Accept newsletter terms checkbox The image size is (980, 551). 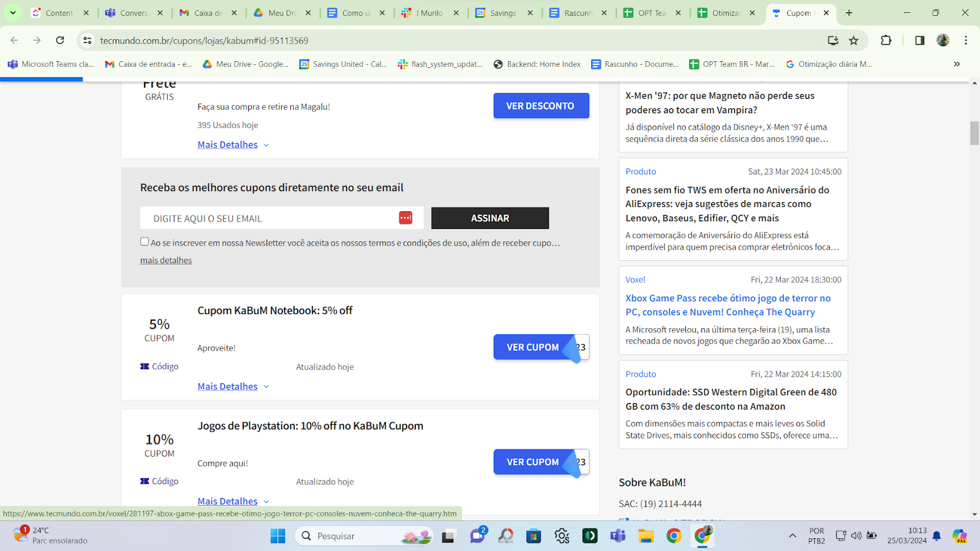(145, 242)
